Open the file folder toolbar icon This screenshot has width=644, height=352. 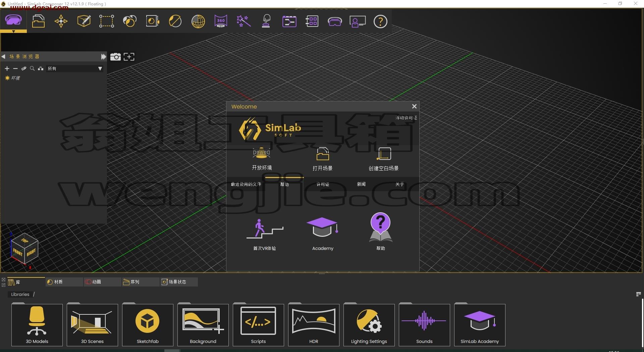coord(38,21)
